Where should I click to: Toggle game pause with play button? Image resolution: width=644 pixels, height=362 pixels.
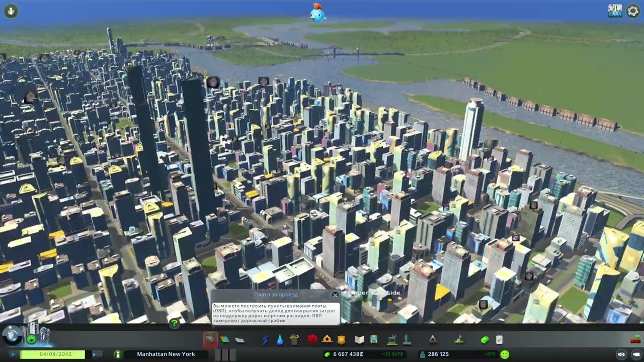(14, 354)
